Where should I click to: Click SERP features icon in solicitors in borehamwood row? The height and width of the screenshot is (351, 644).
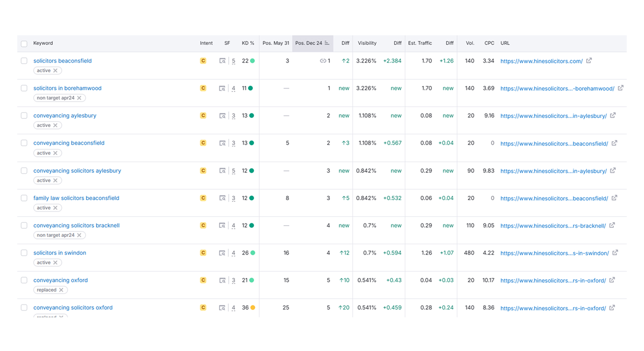(222, 88)
